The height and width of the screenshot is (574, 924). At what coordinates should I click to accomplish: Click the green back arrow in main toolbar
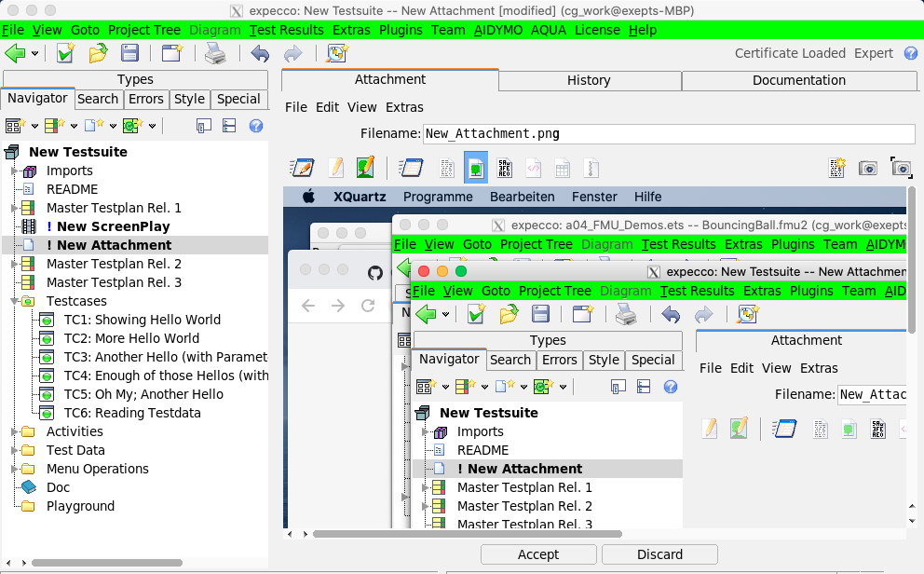pos(15,53)
